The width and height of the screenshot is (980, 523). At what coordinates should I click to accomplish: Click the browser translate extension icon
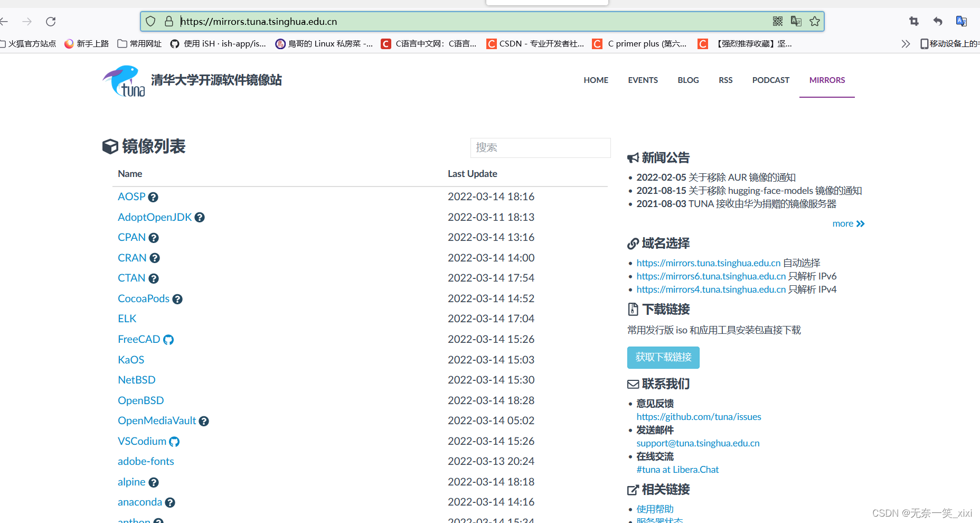[x=962, y=21]
